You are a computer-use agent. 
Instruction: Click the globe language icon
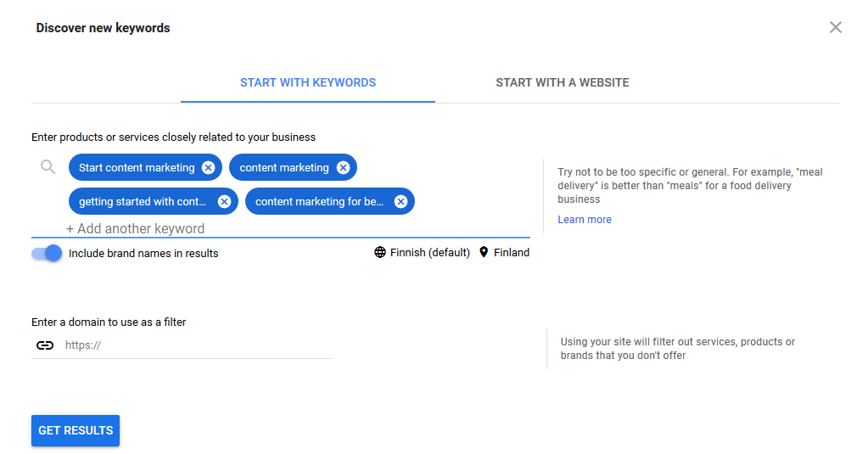pyautogui.click(x=380, y=253)
